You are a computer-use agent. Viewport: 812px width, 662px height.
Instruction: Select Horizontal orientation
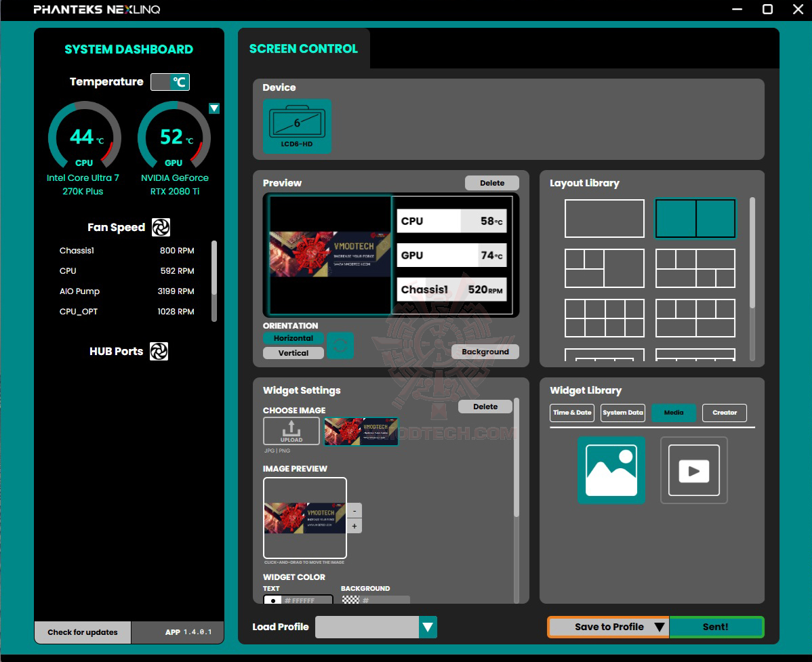(x=293, y=338)
